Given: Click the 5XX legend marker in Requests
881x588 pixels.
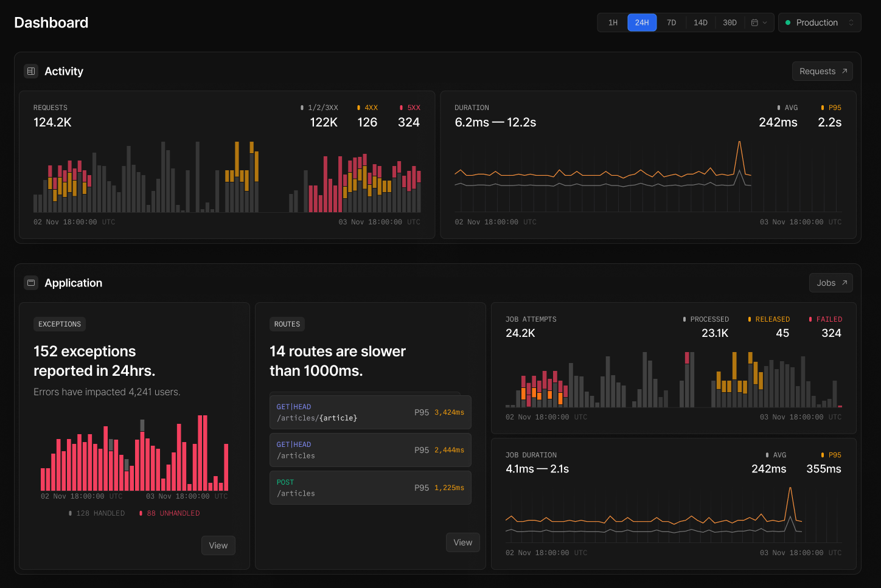Looking at the screenshot, I should click(x=401, y=108).
